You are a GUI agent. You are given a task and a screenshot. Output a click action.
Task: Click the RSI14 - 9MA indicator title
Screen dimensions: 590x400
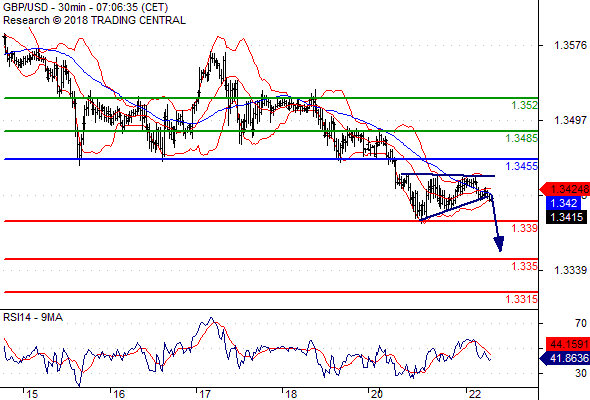coord(33,318)
